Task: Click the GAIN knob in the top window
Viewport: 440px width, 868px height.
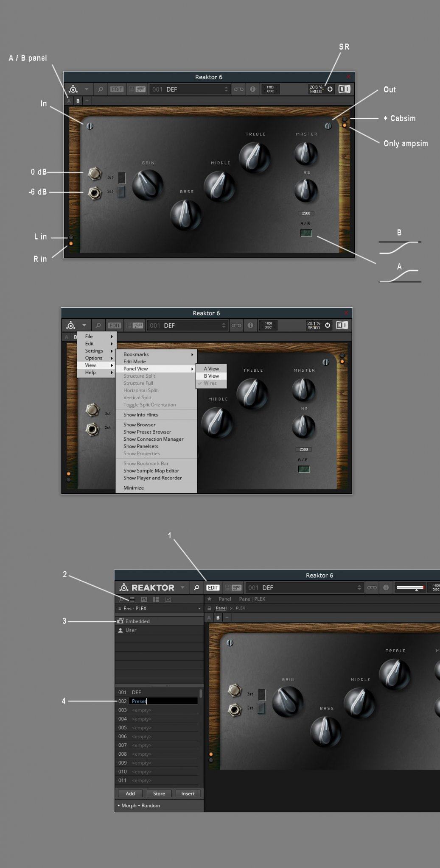Action: [x=147, y=185]
